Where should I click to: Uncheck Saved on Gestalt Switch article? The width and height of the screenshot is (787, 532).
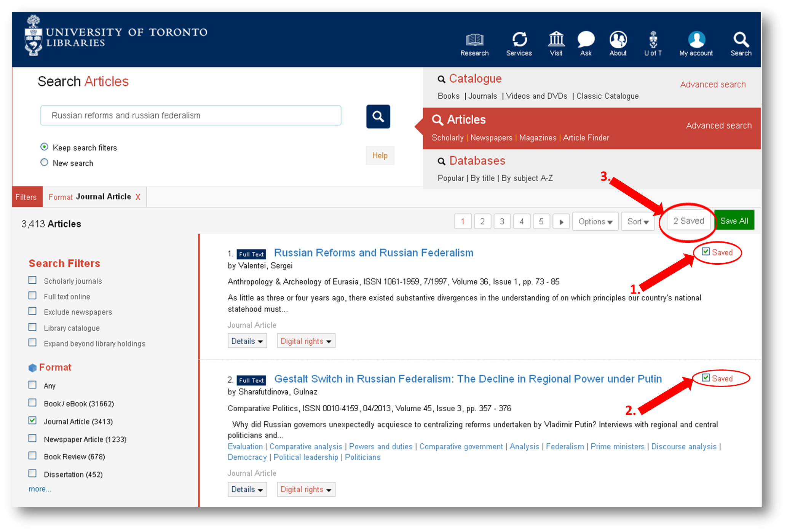click(706, 378)
